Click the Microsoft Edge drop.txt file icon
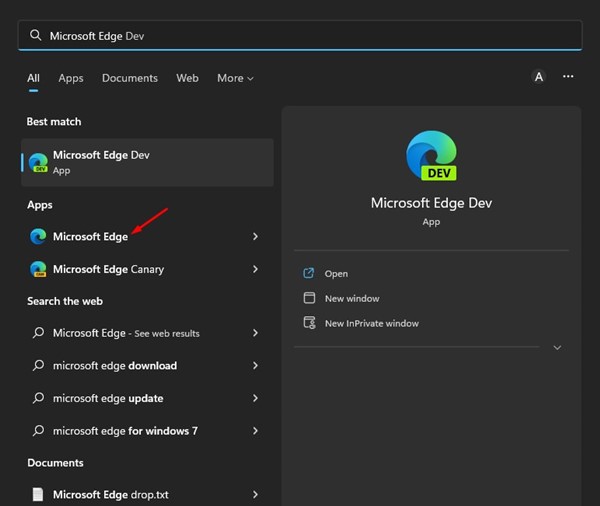 click(38, 494)
